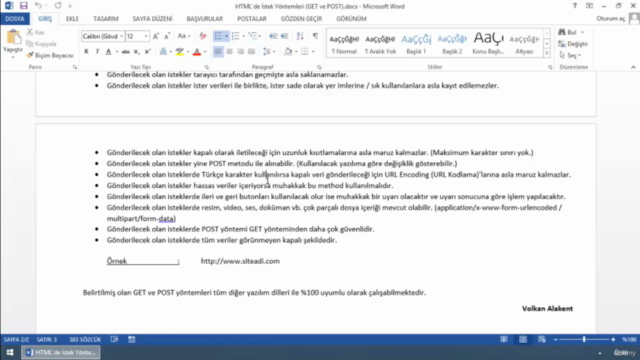Open the Paragraf dialog launcher

(319, 67)
